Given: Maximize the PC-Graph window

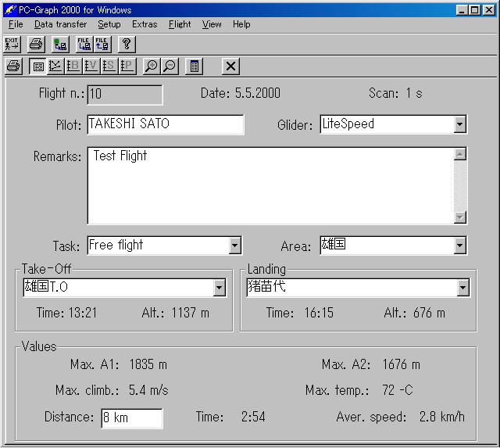Looking at the screenshot, I should coord(474,10).
